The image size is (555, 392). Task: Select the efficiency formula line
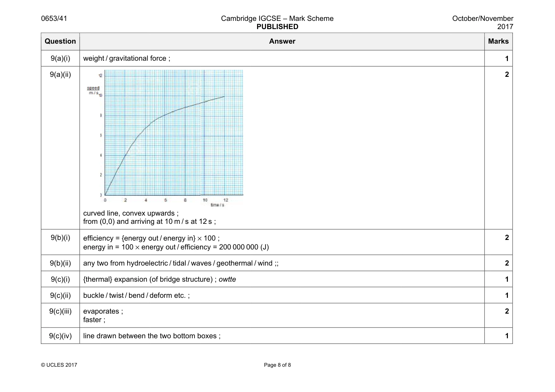pyautogui.click(x=151, y=238)
